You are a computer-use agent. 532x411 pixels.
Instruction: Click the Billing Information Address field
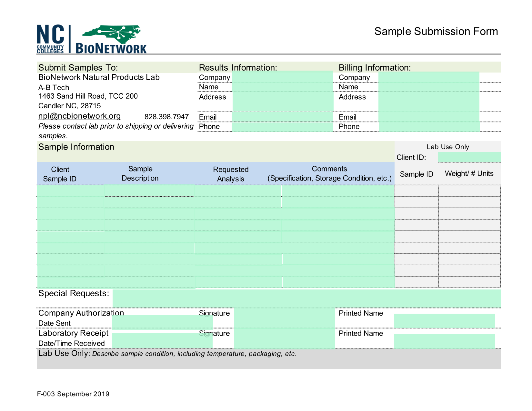point(429,102)
